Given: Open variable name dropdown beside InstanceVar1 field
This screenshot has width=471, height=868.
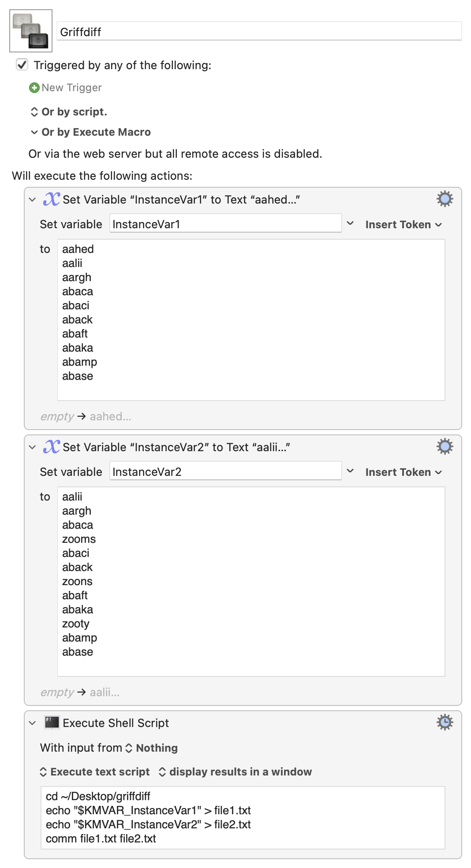Looking at the screenshot, I should coord(350,223).
